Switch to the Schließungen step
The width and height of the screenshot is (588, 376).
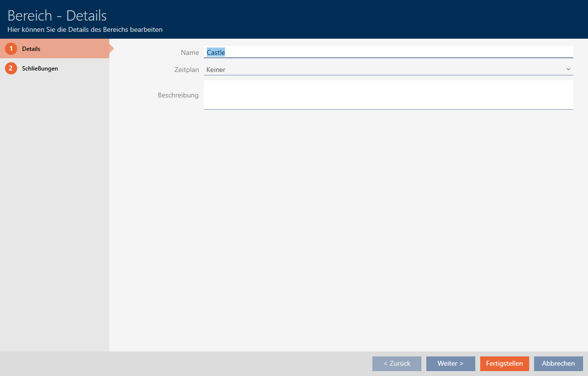point(40,69)
